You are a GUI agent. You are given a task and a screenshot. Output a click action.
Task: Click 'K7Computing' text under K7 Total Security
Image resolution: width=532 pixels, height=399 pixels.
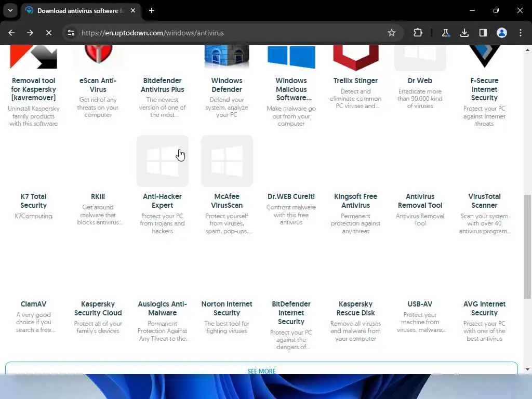(x=34, y=216)
